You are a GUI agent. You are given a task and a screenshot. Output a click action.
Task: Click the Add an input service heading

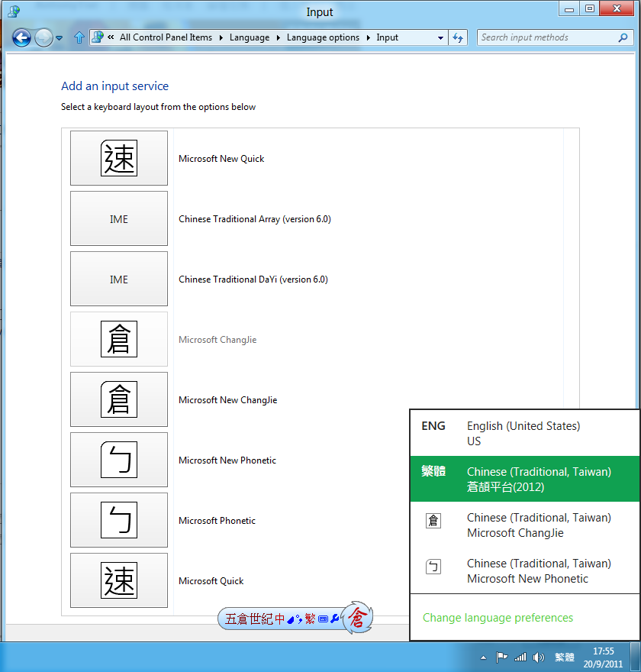pyautogui.click(x=114, y=86)
